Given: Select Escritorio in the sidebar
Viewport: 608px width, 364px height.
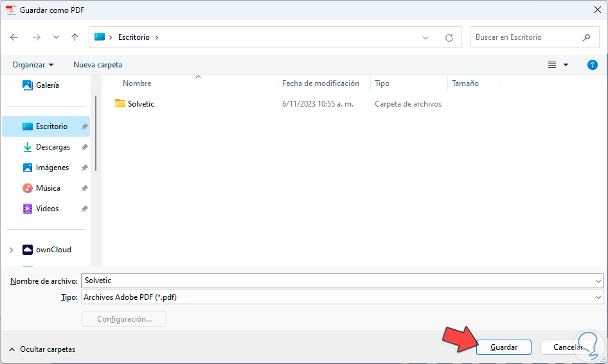Looking at the screenshot, I should point(46,126).
